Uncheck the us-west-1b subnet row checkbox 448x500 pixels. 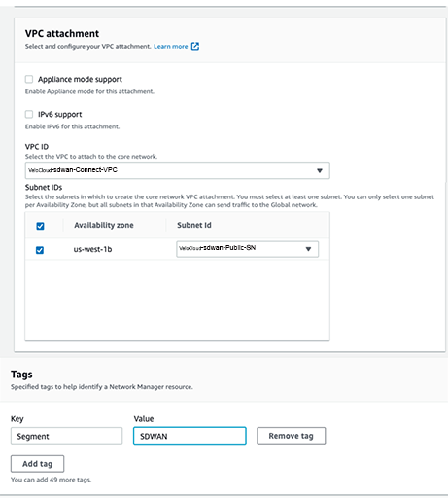click(x=40, y=250)
